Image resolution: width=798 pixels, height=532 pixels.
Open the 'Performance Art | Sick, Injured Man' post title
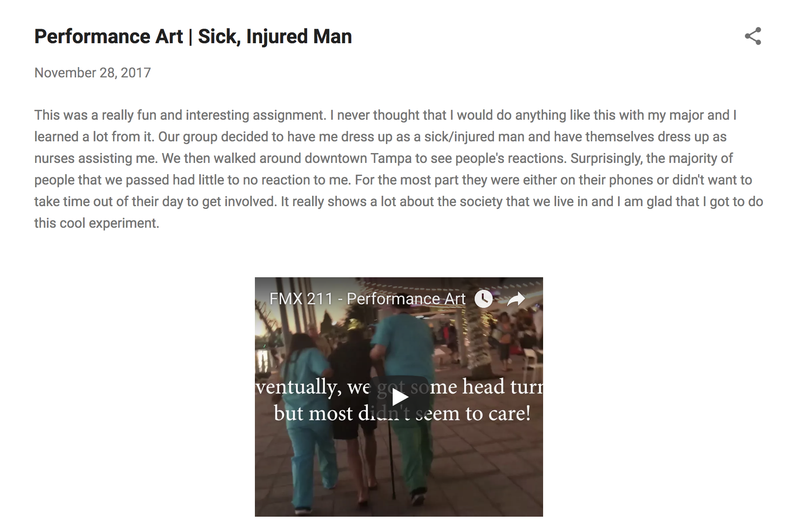[193, 36]
